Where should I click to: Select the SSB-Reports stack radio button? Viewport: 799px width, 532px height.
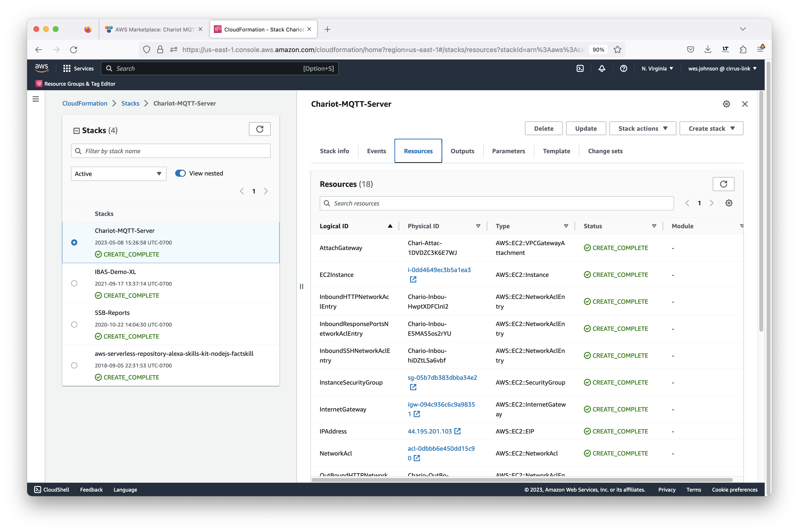coord(74,324)
